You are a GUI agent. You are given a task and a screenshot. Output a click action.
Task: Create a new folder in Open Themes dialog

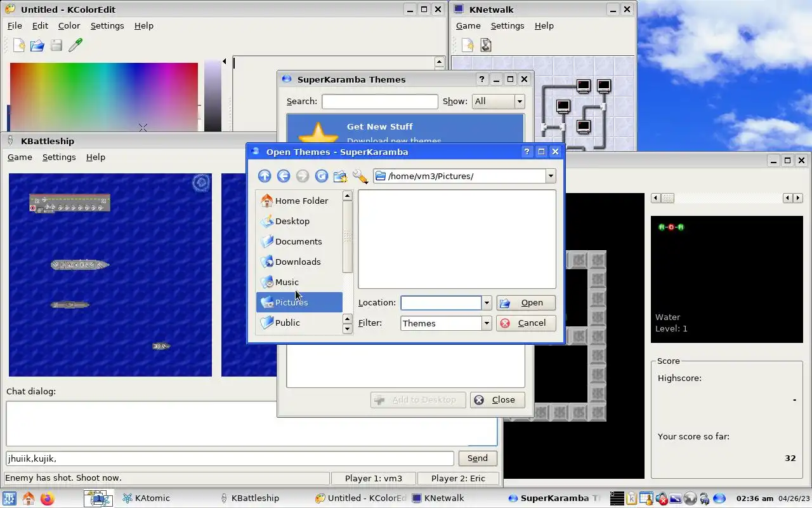coord(341,176)
